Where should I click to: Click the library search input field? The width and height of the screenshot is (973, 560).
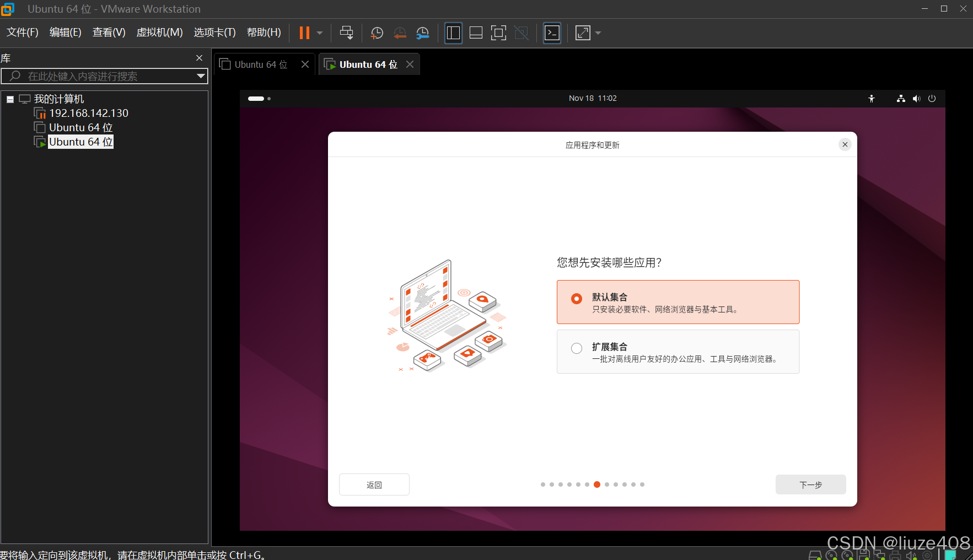pos(105,76)
